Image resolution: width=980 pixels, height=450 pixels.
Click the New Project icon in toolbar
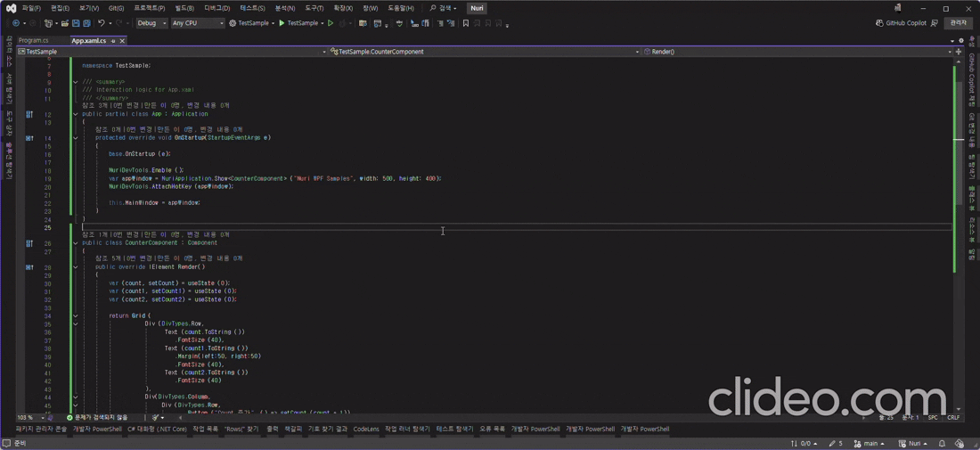(x=48, y=23)
